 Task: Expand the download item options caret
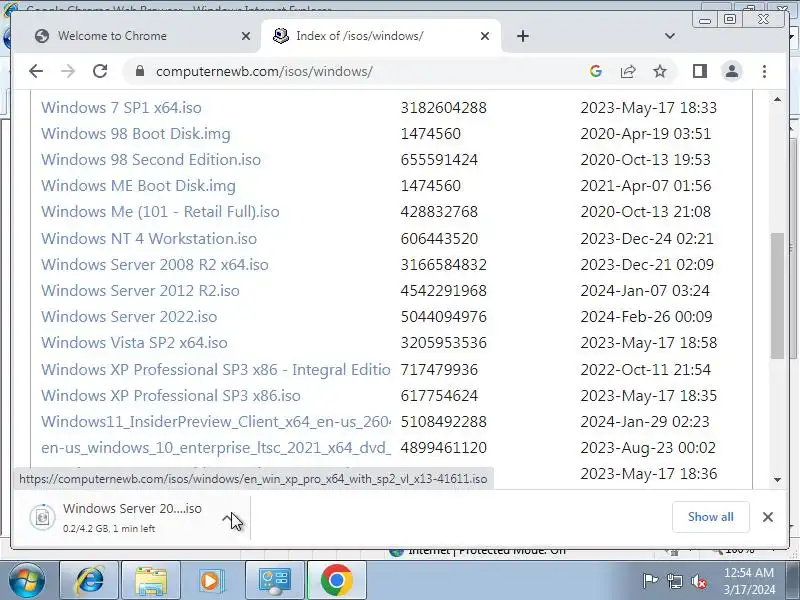click(x=228, y=518)
